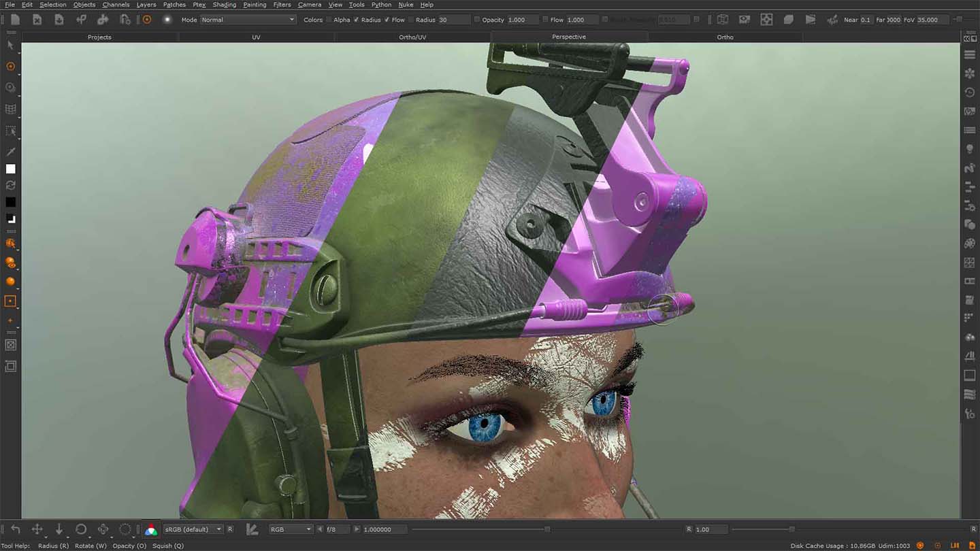Toggle the Flow checkbox on
Viewport: 980px width, 551px height.
click(387, 20)
